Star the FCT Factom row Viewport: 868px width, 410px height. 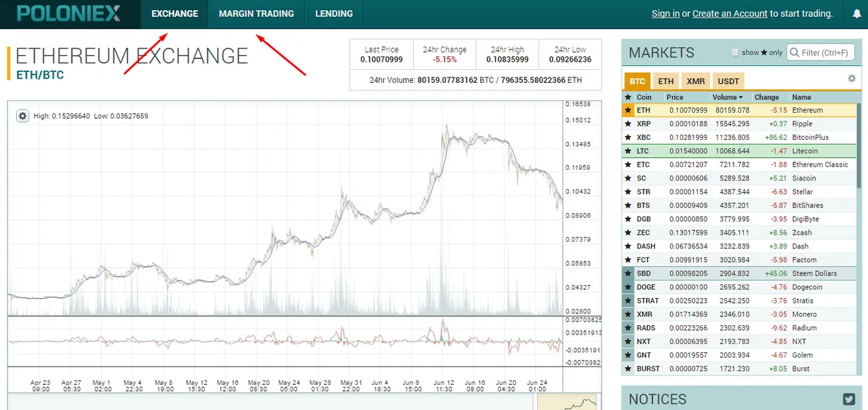[628, 259]
